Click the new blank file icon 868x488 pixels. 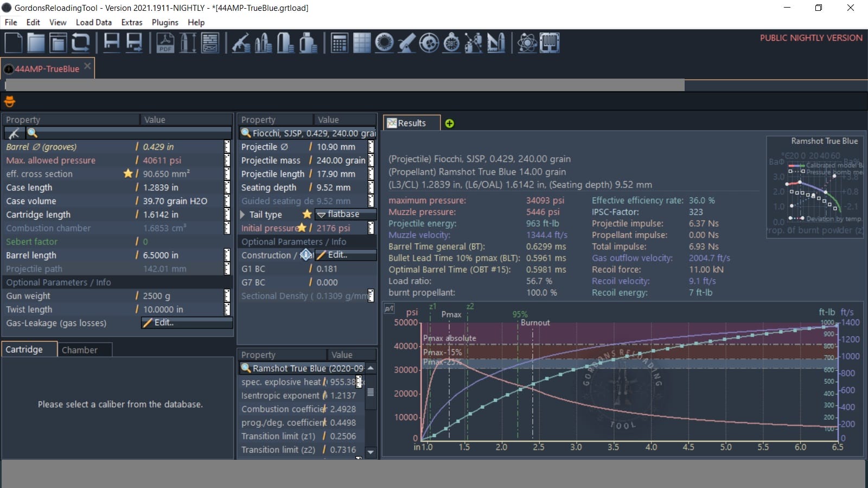coord(14,43)
